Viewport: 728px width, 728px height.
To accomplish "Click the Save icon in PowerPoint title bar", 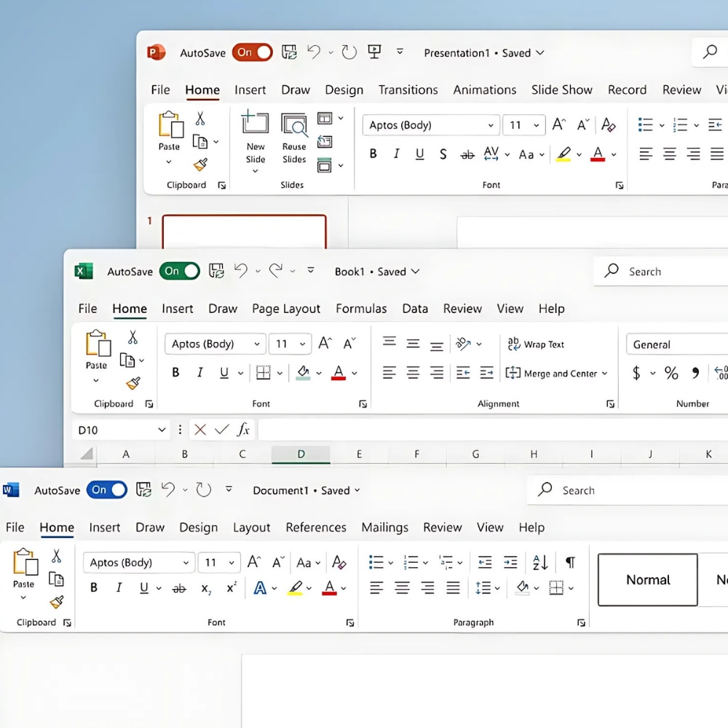I will click(289, 52).
